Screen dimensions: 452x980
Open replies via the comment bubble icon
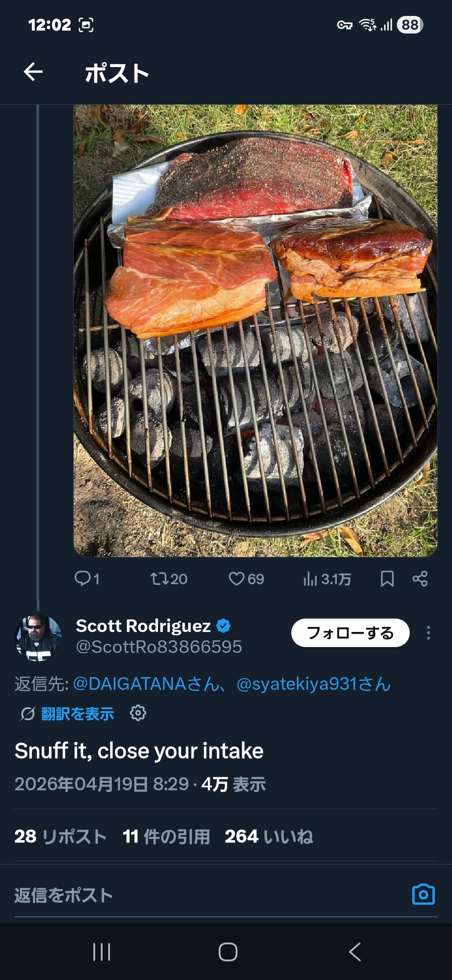[83, 578]
